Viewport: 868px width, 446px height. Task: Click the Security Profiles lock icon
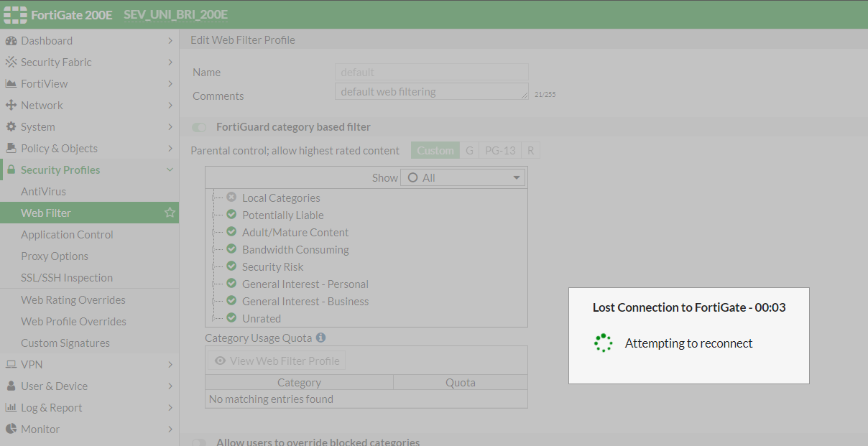pos(11,170)
